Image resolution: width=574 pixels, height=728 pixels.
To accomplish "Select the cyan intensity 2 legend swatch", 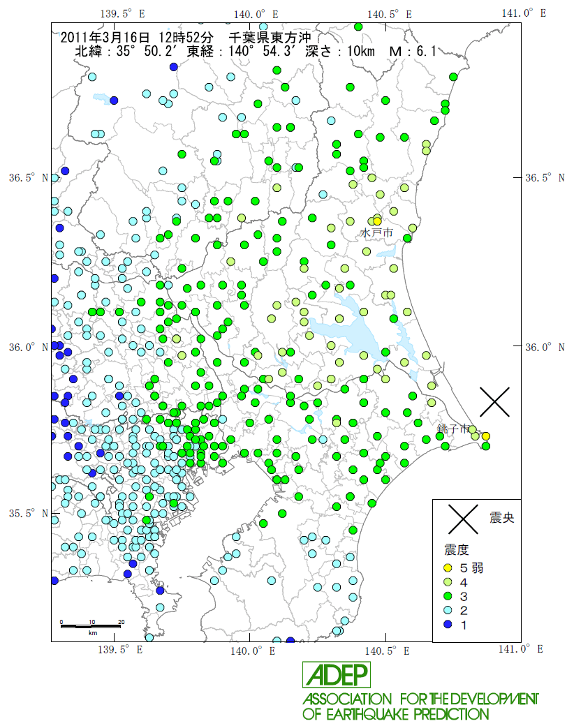I will coord(448,610).
